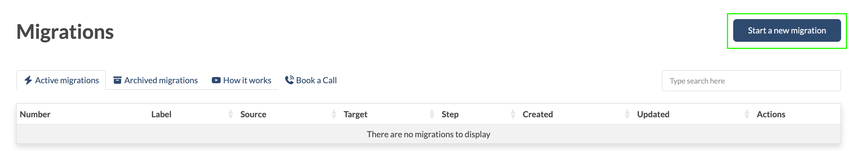This screenshot has height=151, width=868.
Task: Click the Actions column header
Action: [771, 114]
